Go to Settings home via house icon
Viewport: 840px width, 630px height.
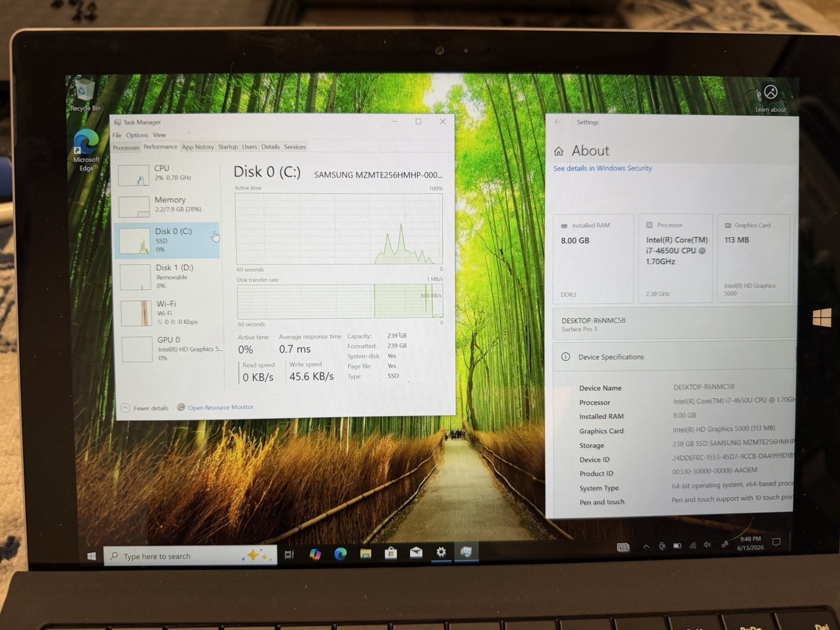(559, 152)
